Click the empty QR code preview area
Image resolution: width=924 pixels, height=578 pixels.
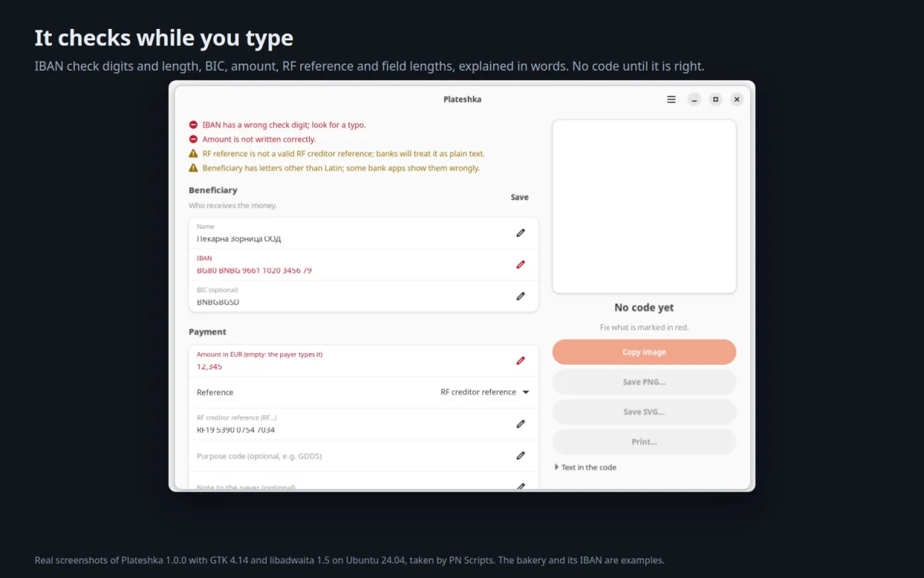[x=644, y=207]
